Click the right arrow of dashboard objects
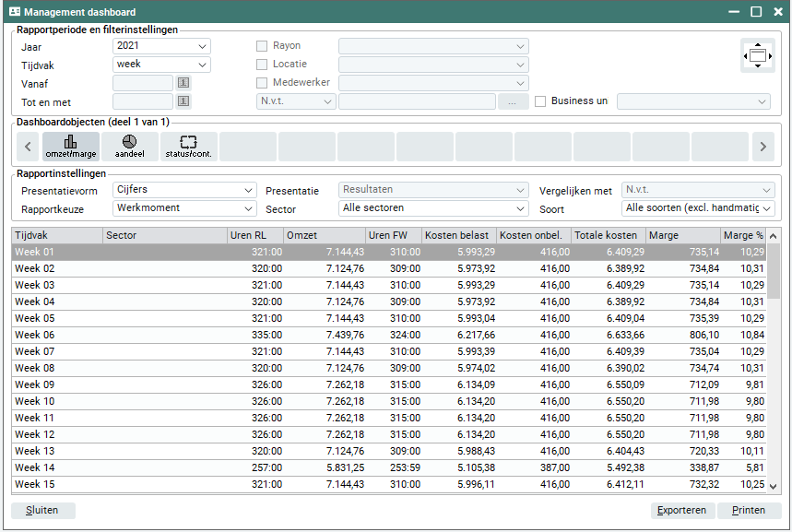Screen dimensions: 792x532 coord(762,147)
